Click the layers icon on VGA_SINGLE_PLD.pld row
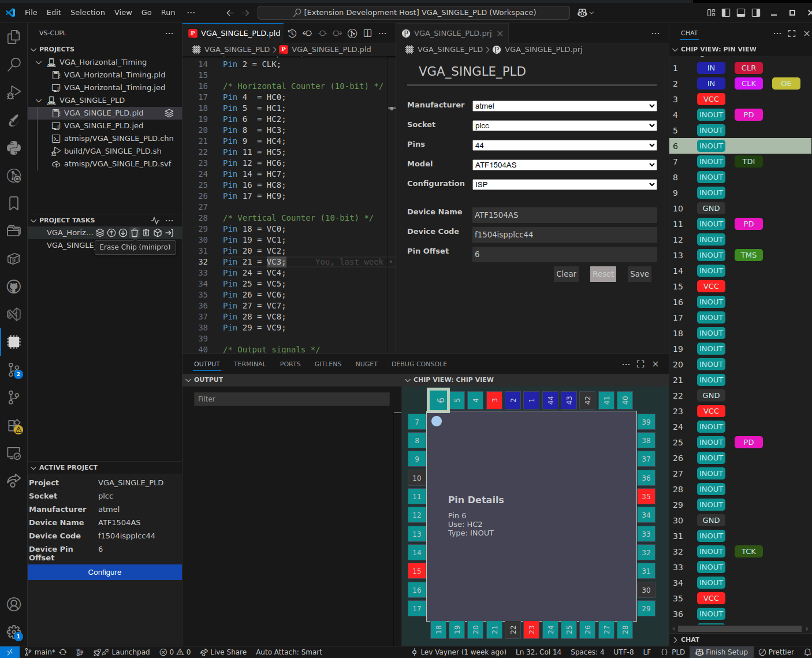Viewport: 812px width, 658px height. click(169, 113)
